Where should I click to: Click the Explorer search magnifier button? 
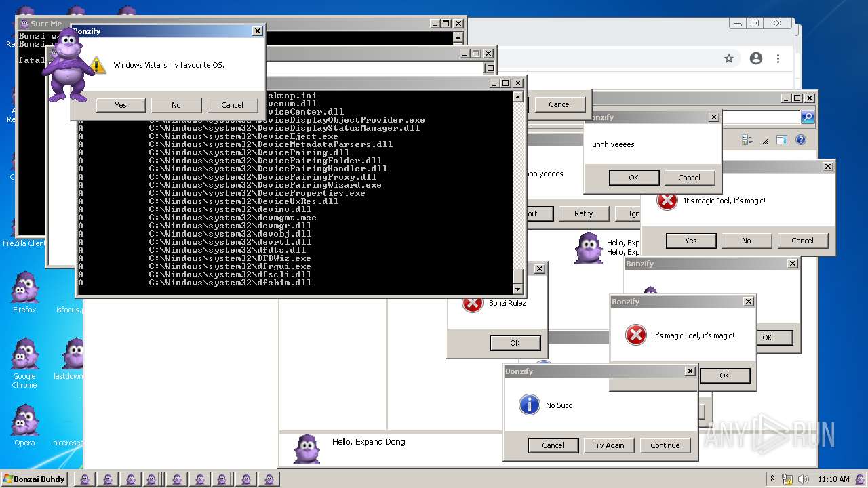808,117
